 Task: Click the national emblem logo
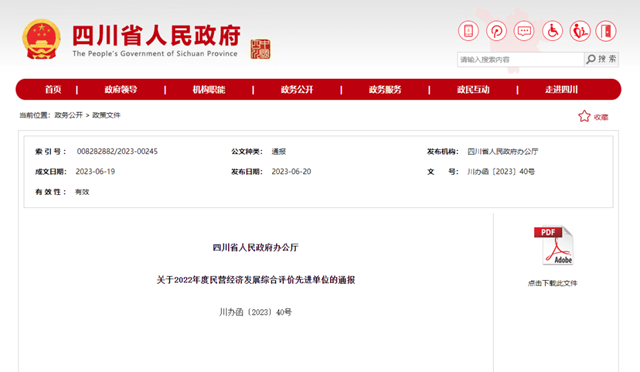[x=42, y=39]
